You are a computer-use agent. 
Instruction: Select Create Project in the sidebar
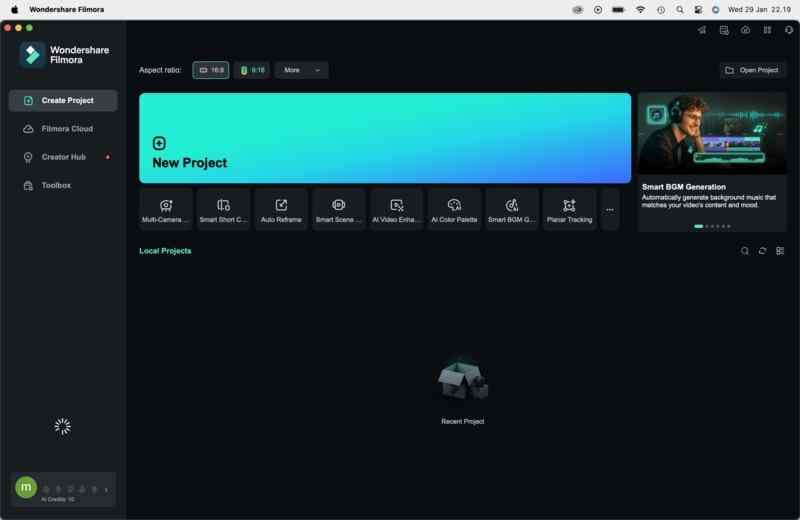(x=63, y=101)
